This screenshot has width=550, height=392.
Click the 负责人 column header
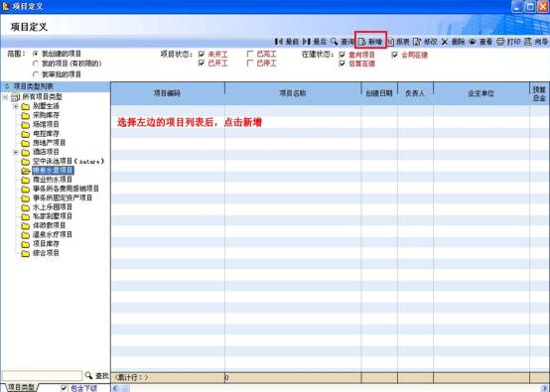(415, 93)
